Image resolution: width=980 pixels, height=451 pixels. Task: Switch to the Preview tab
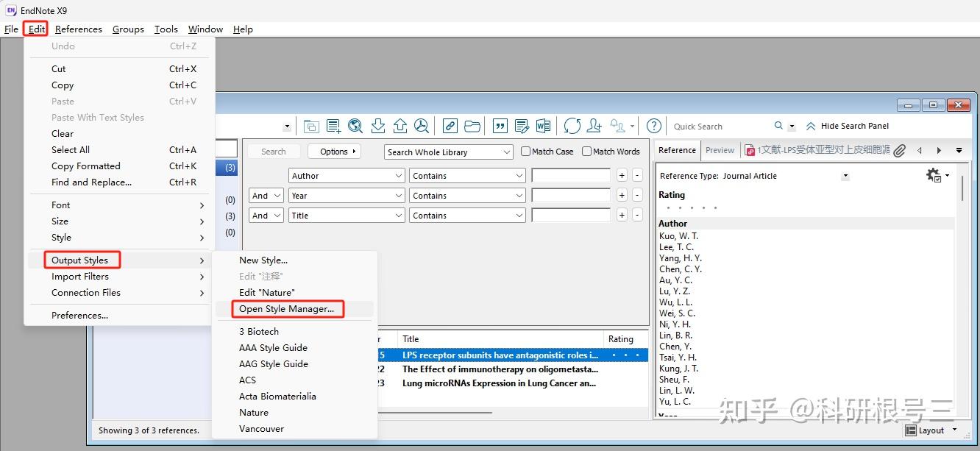click(720, 150)
